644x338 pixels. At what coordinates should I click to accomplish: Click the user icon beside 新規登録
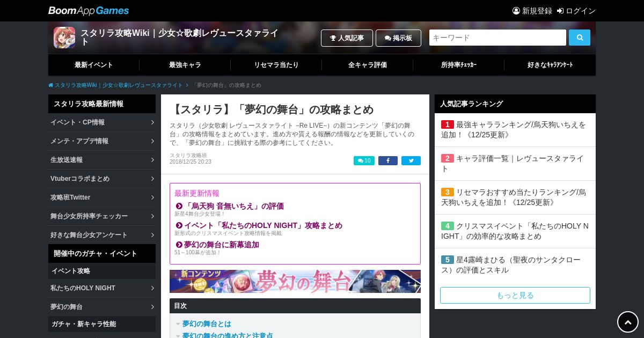pyautogui.click(x=516, y=11)
